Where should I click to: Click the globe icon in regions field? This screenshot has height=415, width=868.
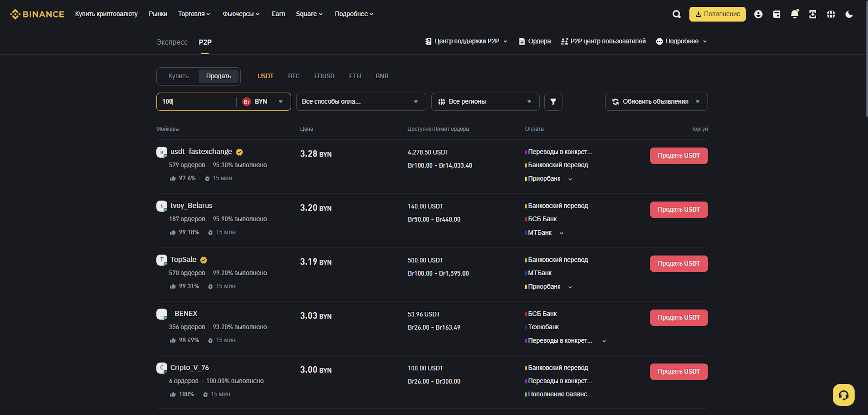pos(441,102)
